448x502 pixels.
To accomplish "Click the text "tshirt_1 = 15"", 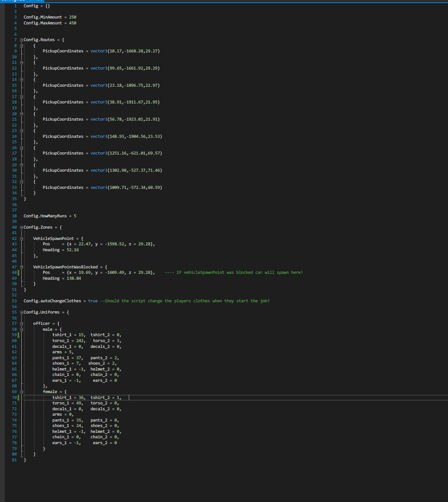I will click(68, 335).
